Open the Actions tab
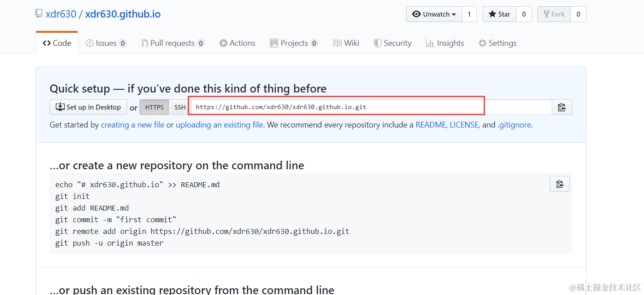The image size is (644, 295). coord(237,43)
